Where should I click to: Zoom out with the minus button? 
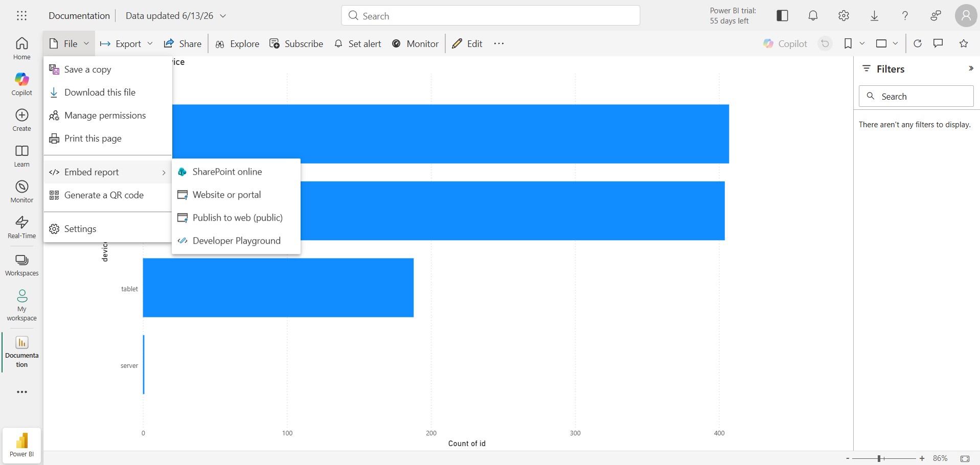pos(848,458)
